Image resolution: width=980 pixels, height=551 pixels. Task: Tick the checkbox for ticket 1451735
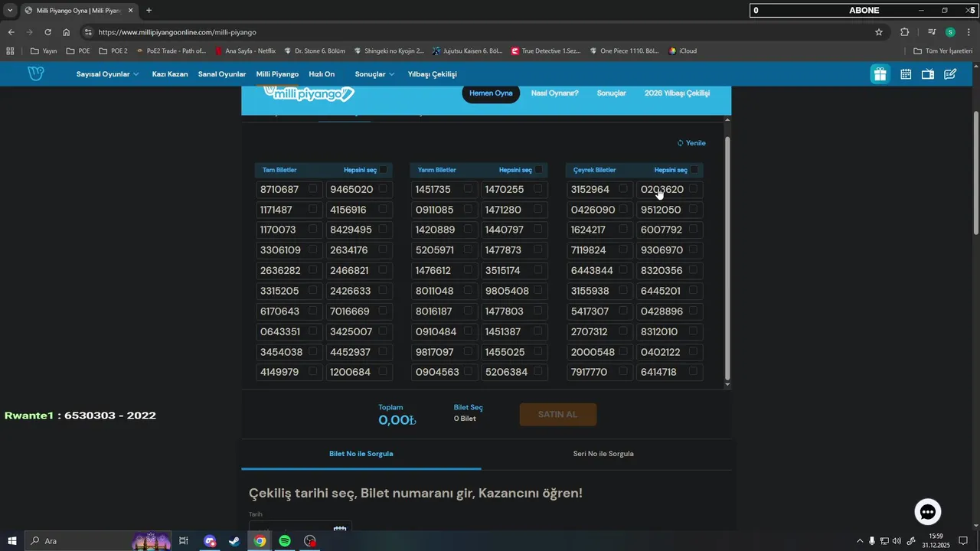tap(468, 188)
